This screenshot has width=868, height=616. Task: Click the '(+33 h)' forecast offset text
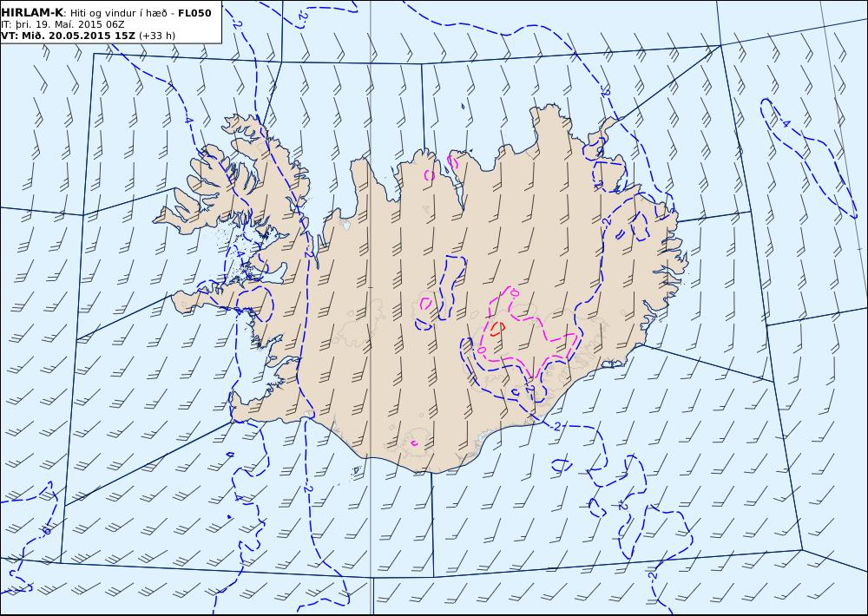tap(156, 36)
